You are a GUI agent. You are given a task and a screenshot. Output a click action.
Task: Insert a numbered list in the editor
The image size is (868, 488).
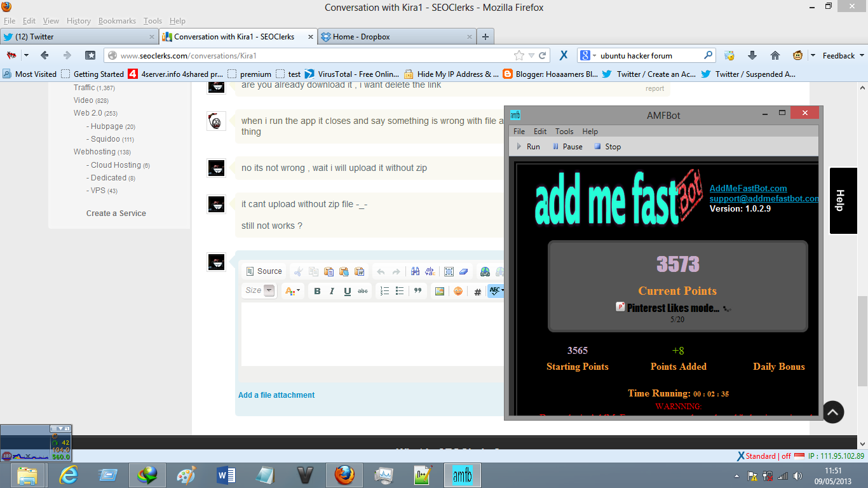pos(384,291)
